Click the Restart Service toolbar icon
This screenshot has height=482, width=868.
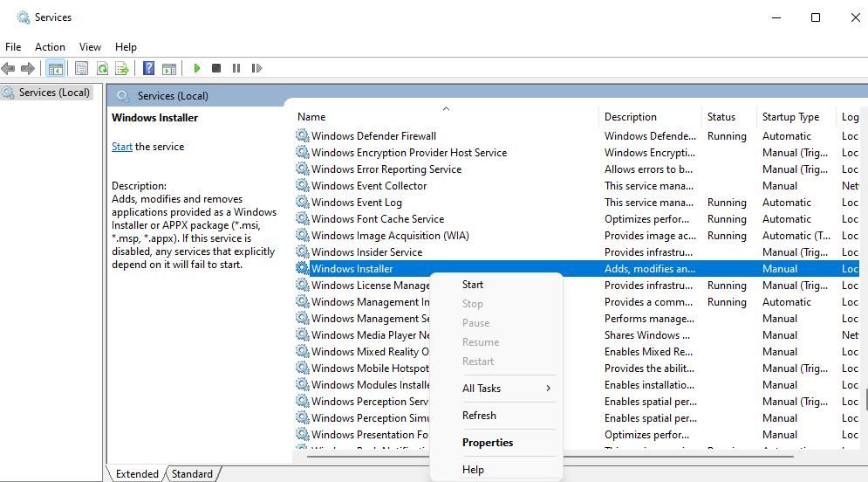pyautogui.click(x=256, y=68)
